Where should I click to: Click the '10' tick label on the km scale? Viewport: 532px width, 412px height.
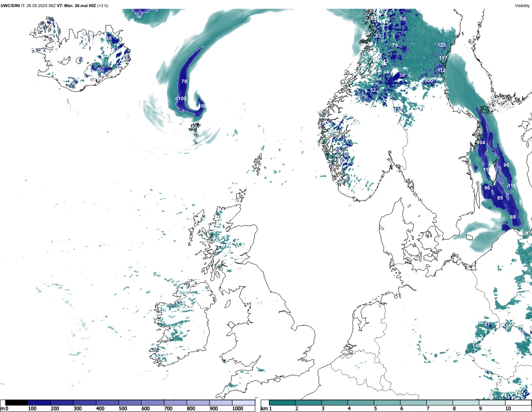[508, 409]
